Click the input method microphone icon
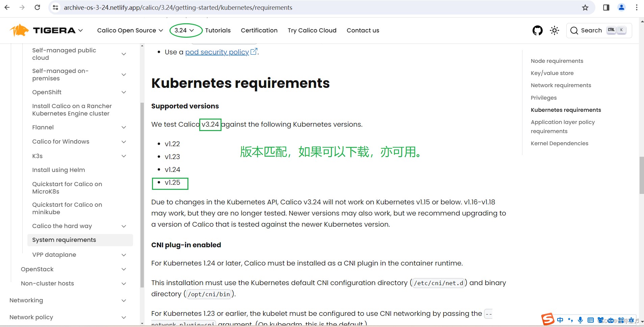 580,320
